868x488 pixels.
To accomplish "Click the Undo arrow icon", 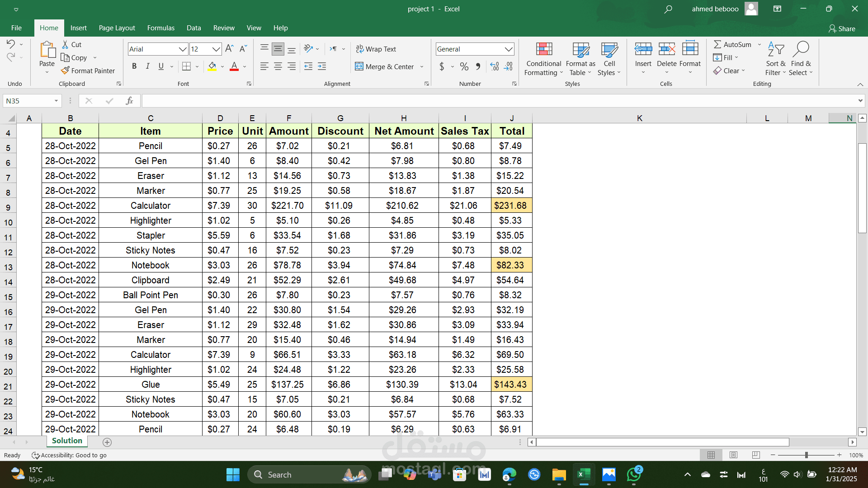I will click(11, 44).
